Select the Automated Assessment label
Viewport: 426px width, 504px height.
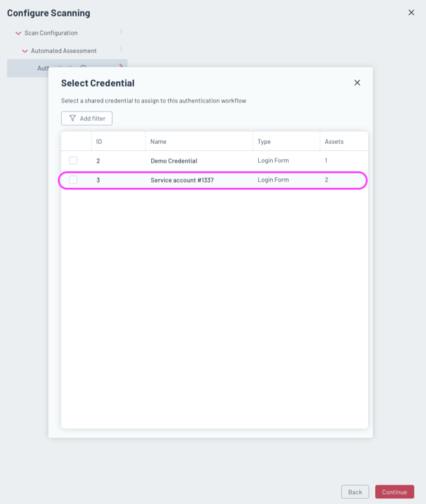tap(64, 51)
